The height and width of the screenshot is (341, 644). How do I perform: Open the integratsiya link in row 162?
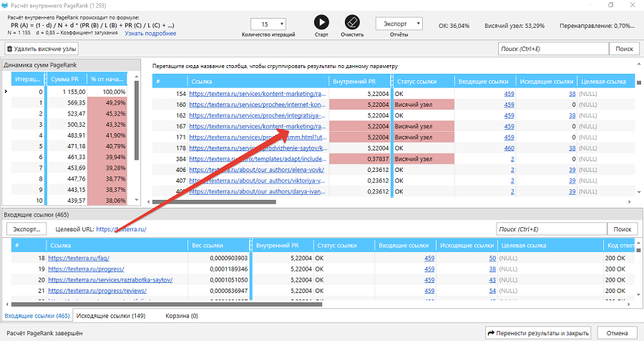257,115
